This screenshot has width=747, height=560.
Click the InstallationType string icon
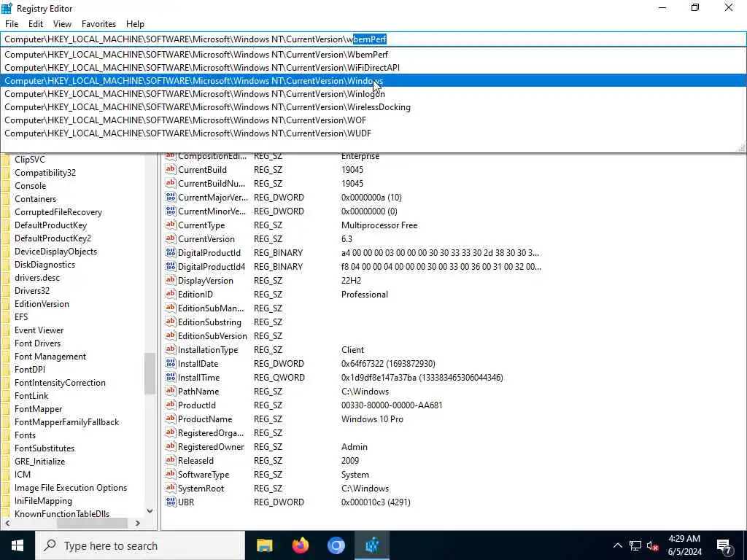coord(171,349)
